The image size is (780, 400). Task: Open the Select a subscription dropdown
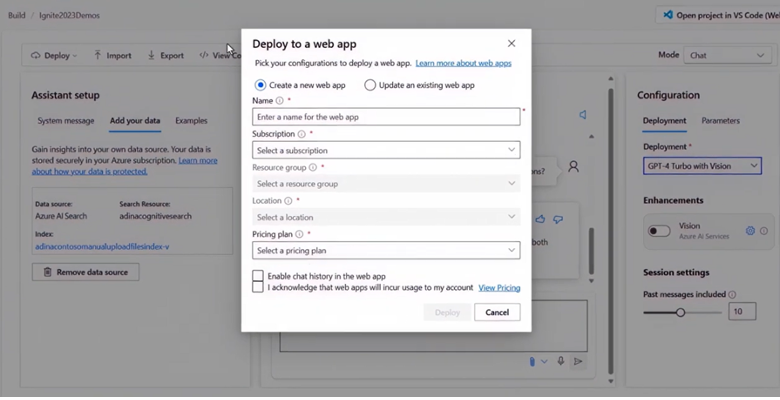point(386,150)
